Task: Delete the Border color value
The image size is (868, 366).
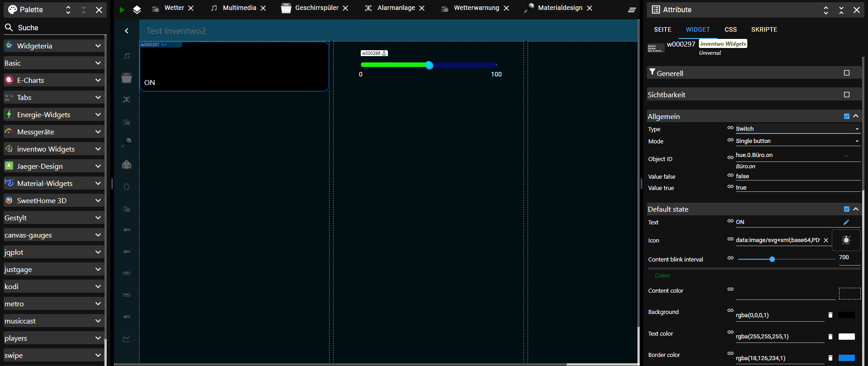Action: click(x=830, y=358)
